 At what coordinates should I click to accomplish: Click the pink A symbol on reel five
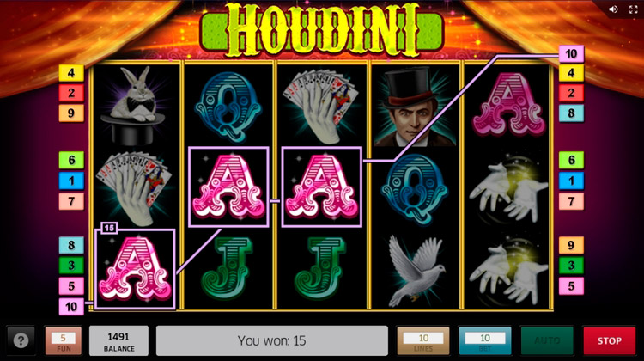click(509, 105)
